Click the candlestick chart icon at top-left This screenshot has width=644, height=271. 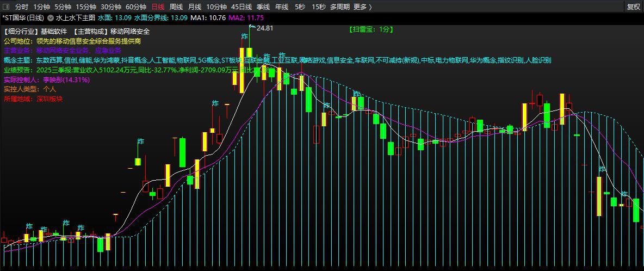6,7
